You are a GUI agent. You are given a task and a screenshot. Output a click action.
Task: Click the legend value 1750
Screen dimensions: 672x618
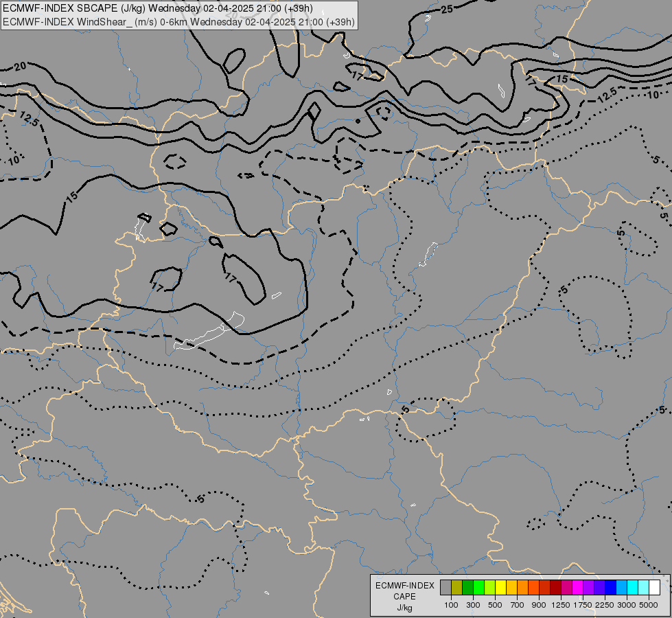pos(583,605)
